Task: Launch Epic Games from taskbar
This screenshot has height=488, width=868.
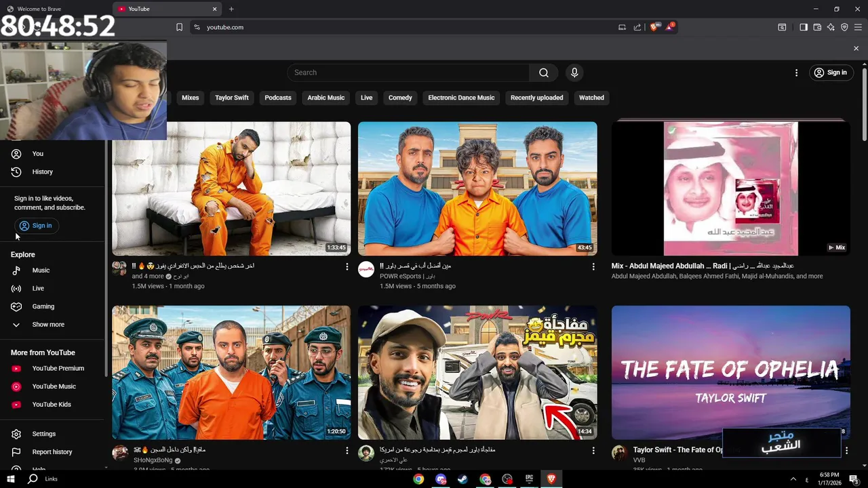Action: point(529,479)
